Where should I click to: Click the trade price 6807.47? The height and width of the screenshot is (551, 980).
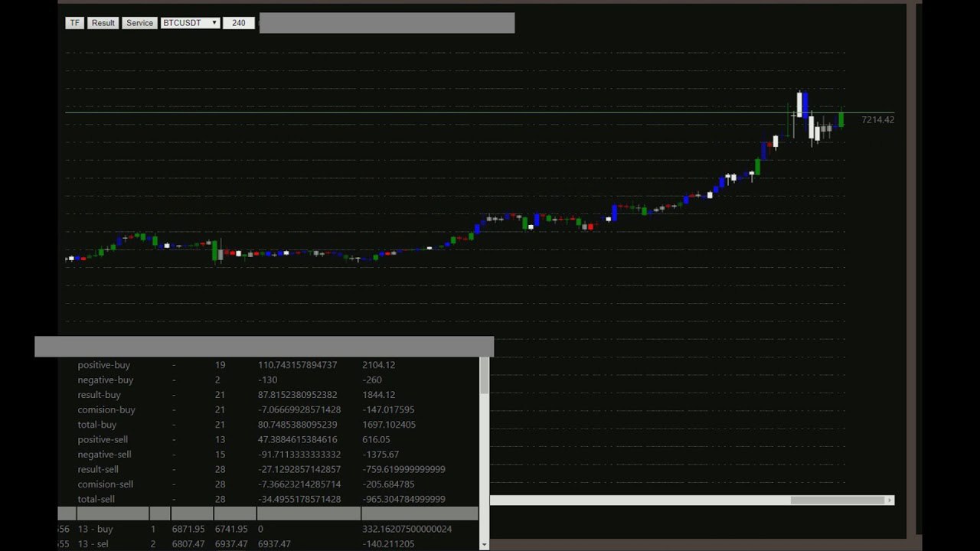188,544
